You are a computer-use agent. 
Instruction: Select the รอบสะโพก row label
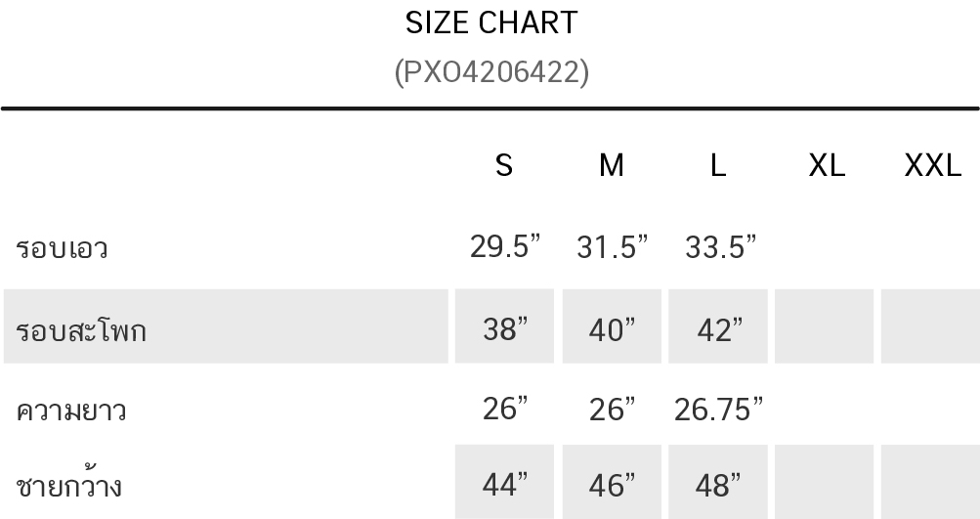click(81, 329)
